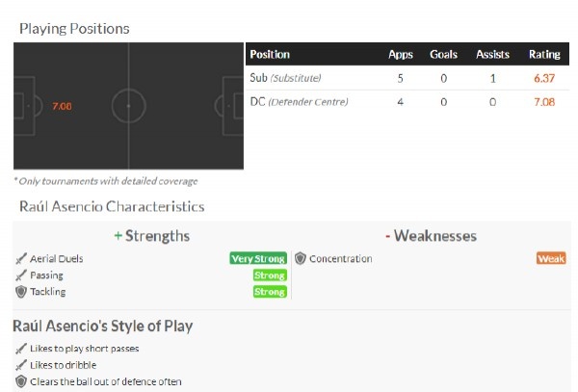Select the DC (Defender Centre) position row

click(299, 101)
